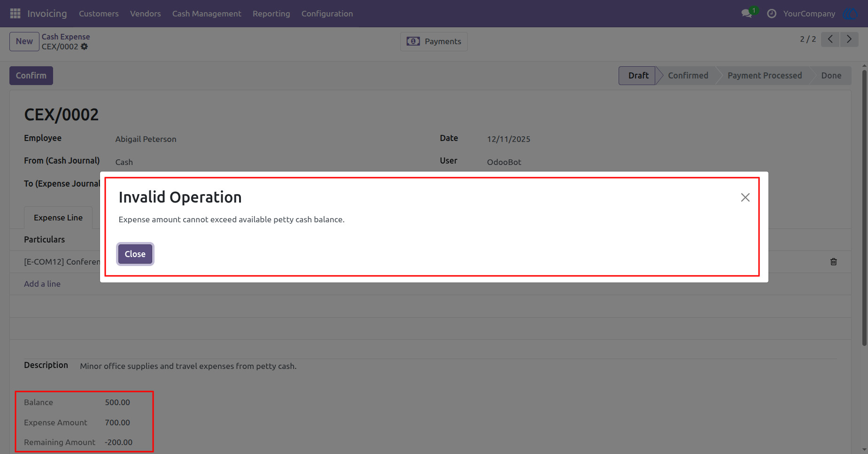This screenshot has width=868, height=454.
Task: Open the Configuration menu
Action: point(327,14)
